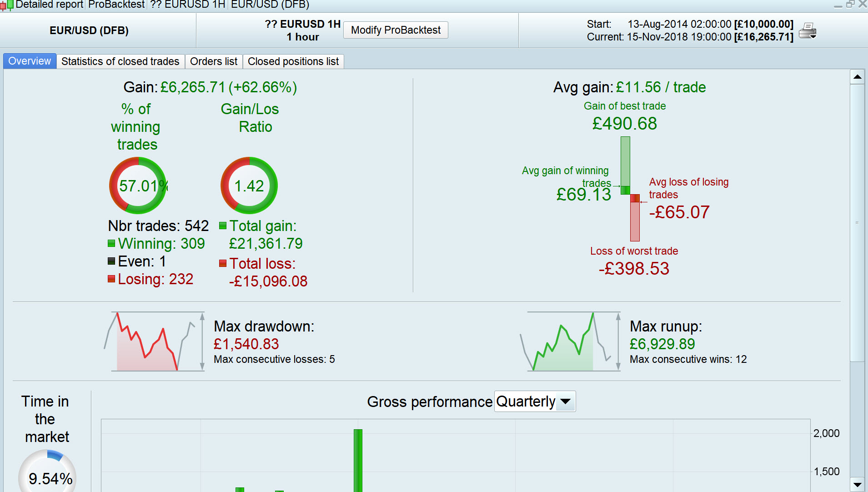
Task: Click the Gain £6,265.71 (+62.66%) value
Action: (x=229, y=87)
